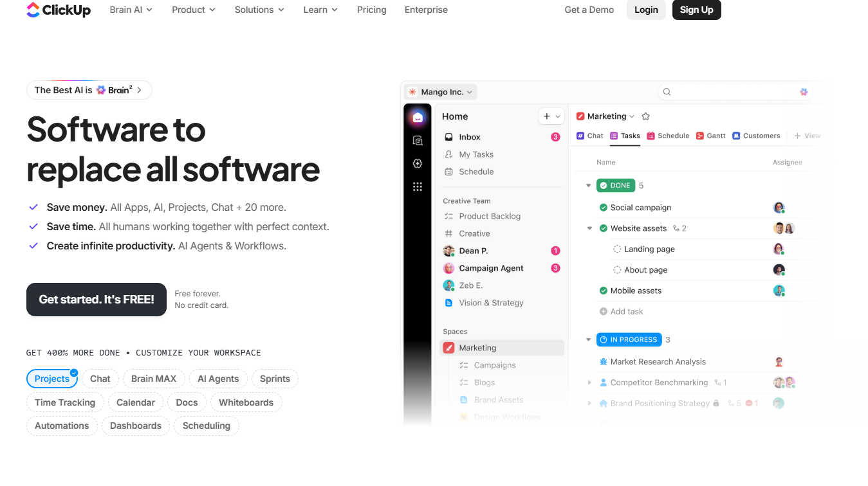Click the Inbox tray icon in the sidebar
This screenshot has width=868, height=486.
448,137
